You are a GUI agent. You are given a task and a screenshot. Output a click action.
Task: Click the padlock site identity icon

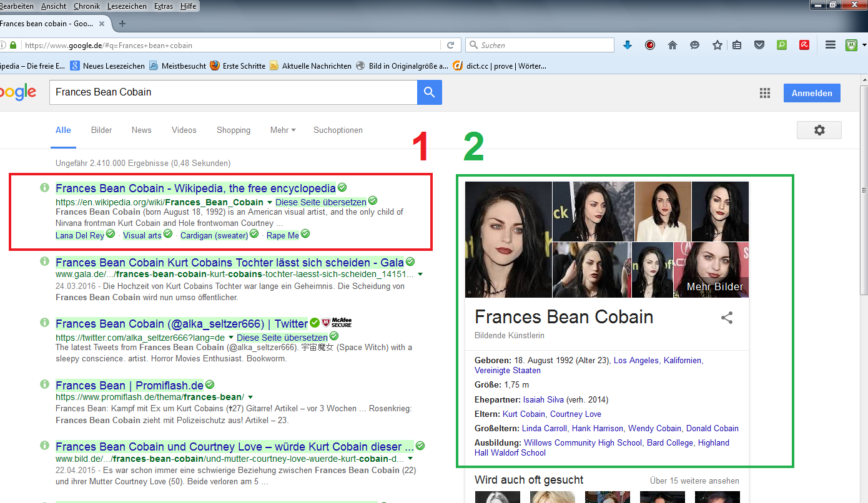(x=12, y=46)
